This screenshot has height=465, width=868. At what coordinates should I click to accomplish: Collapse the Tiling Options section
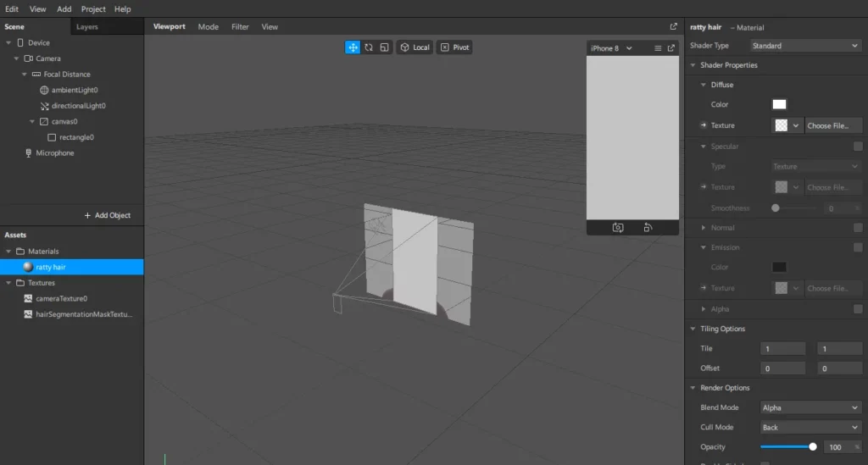693,329
